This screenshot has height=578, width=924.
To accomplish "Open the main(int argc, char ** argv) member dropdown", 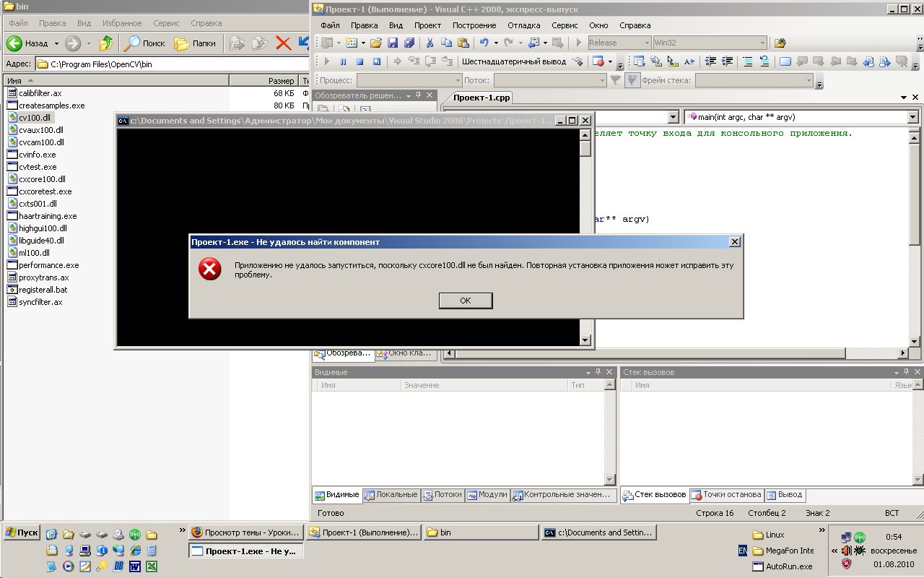I will coord(912,117).
